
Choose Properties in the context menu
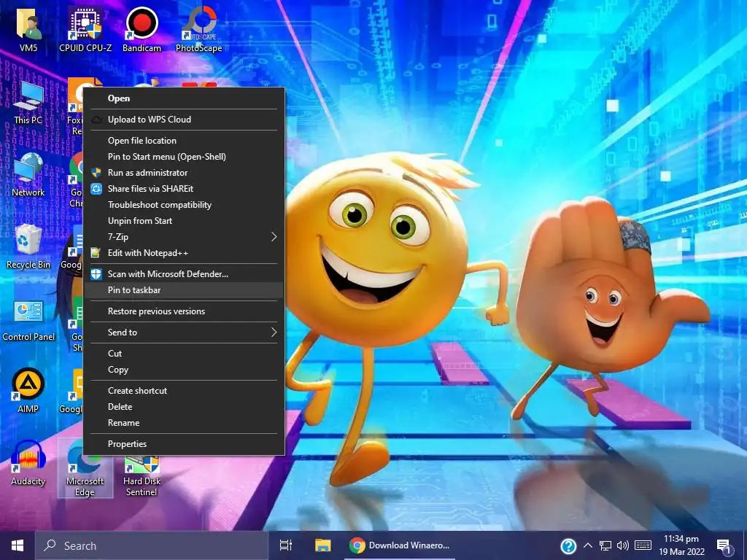(x=184, y=444)
